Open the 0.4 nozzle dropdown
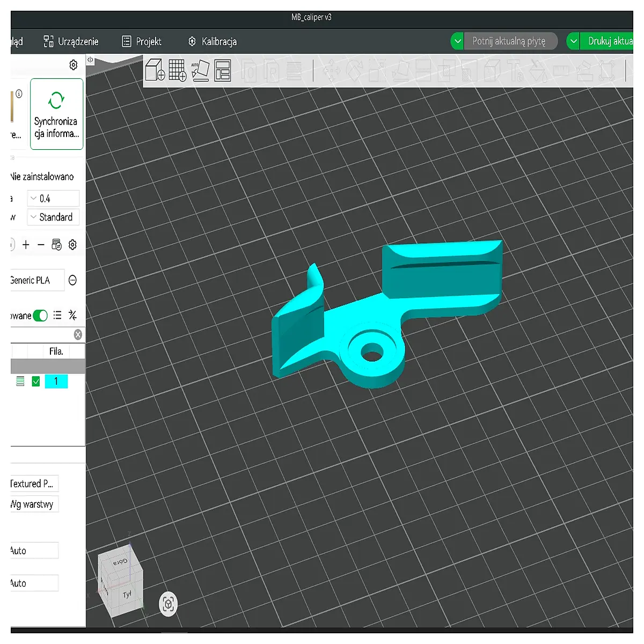Viewport: 644px width, 644px height. point(53,199)
